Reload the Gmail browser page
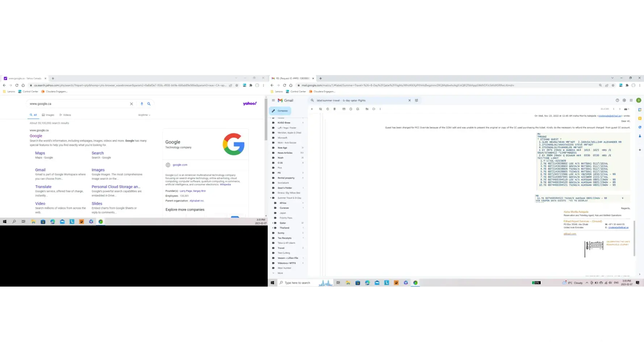This screenshot has width=644, height=362. pos(284,85)
